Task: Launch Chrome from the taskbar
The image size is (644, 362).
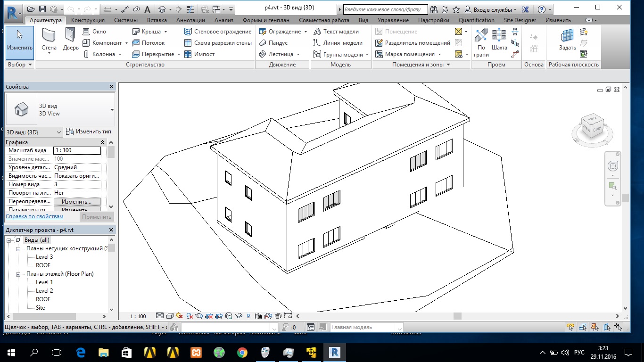Action: (x=242, y=352)
